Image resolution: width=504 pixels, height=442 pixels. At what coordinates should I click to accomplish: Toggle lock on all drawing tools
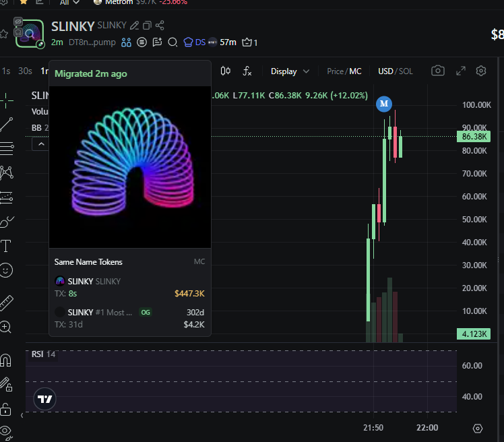(x=6, y=410)
